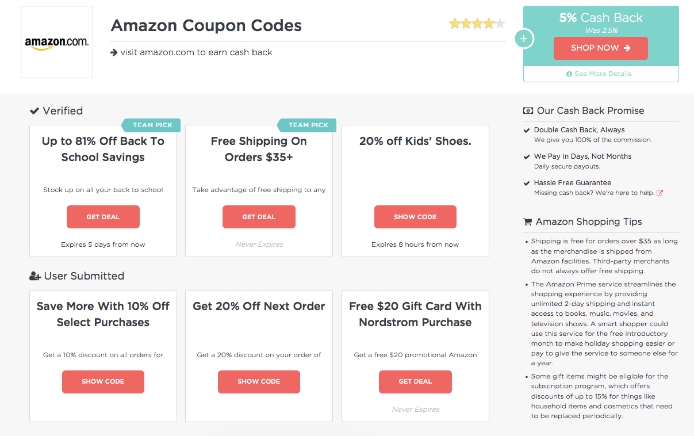Screen dimensions: 694x436
Task: Click the User Submitted person icon
Action: coord(35,276)
